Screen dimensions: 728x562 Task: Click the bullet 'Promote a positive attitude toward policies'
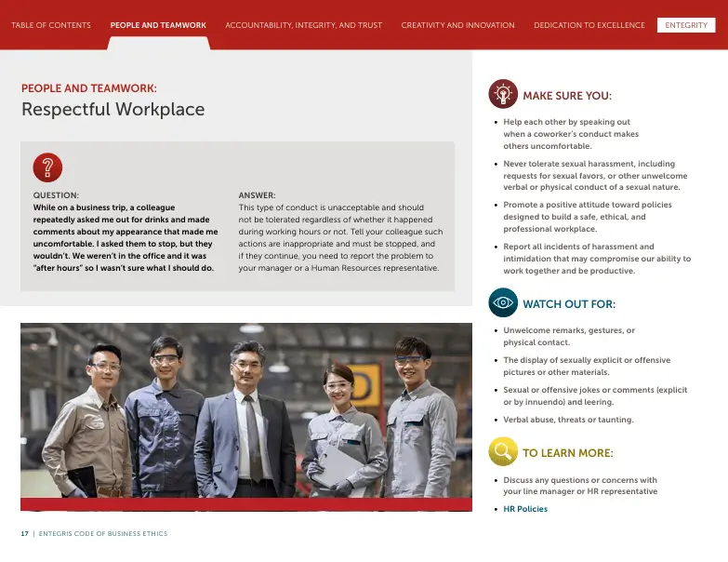(x=588, y=217)
